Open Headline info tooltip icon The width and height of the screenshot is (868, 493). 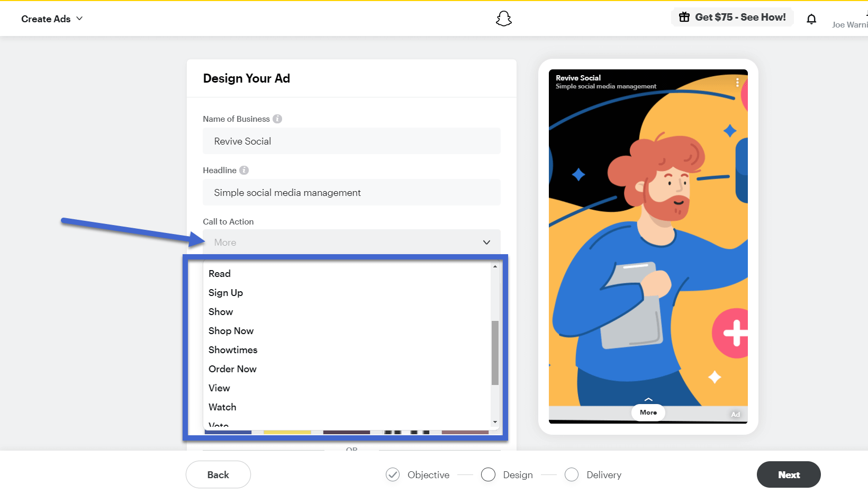(x=244, y=170)
